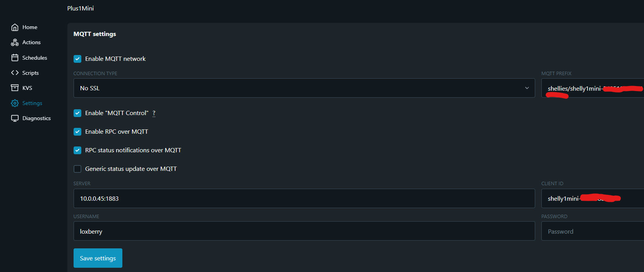Screen dimensions: 644x272
Task: Click the Server address input field
Action: [x=304, y=198]
